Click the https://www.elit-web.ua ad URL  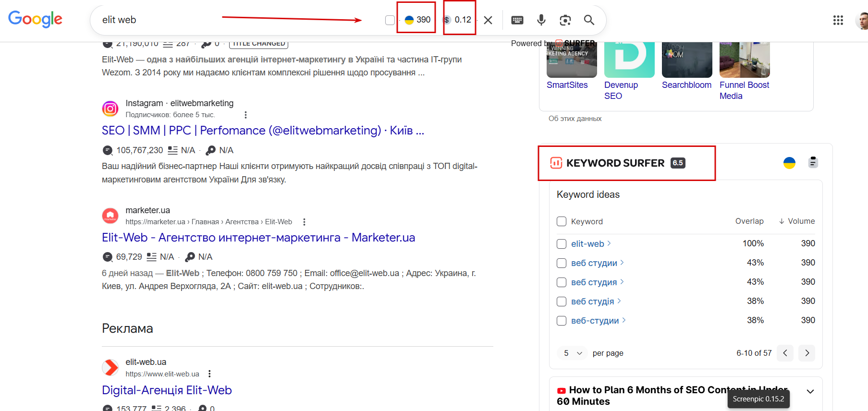(x=162, y=374)
